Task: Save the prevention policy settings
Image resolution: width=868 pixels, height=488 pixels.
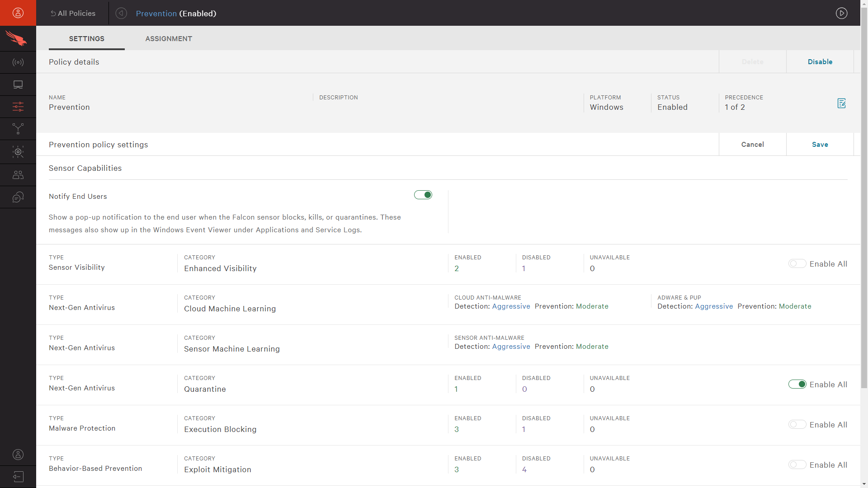Action: (x=820, y=144)
